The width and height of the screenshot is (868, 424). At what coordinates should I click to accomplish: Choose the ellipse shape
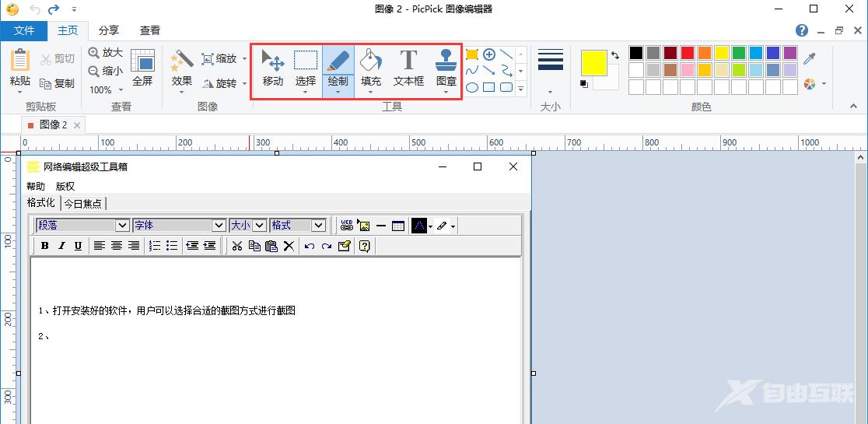tap(471, 87)
